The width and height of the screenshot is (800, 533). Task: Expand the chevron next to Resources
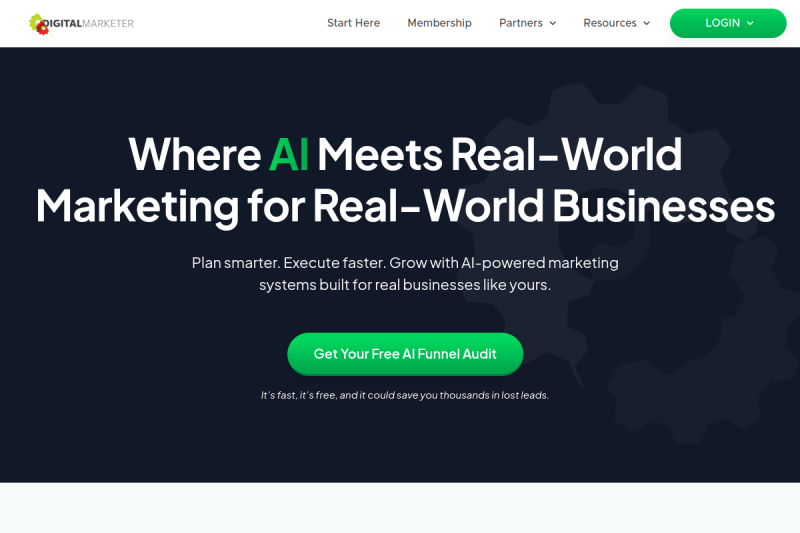pyautogui.click(x=646, y=23)
